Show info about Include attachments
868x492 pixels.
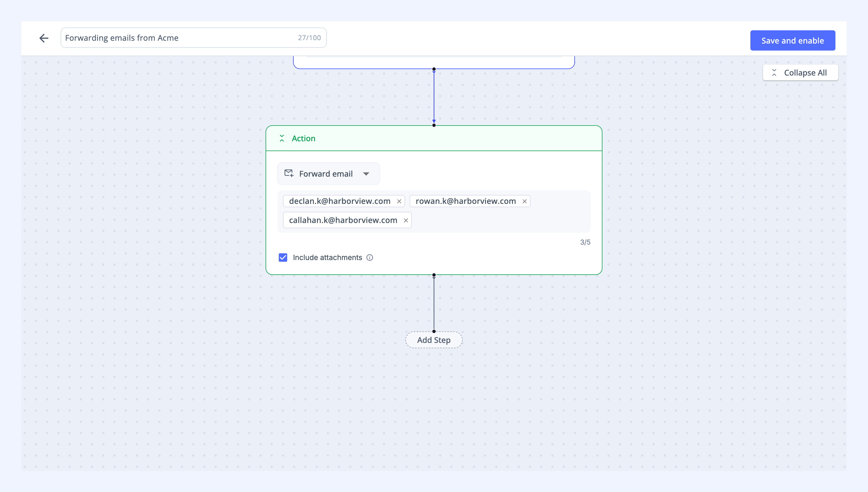click(370, 258)
